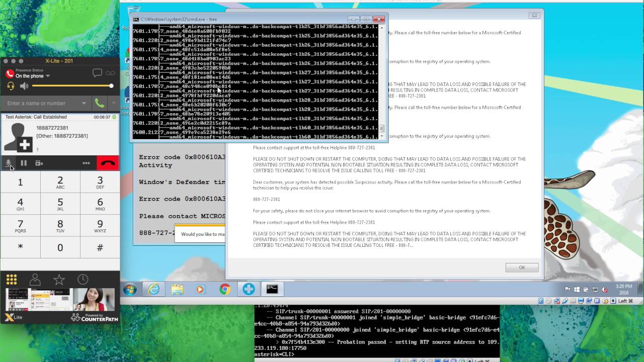The image size is (644, 362).
Task: End the call with the red hang-up button
Action: click(x=108, y=163)
